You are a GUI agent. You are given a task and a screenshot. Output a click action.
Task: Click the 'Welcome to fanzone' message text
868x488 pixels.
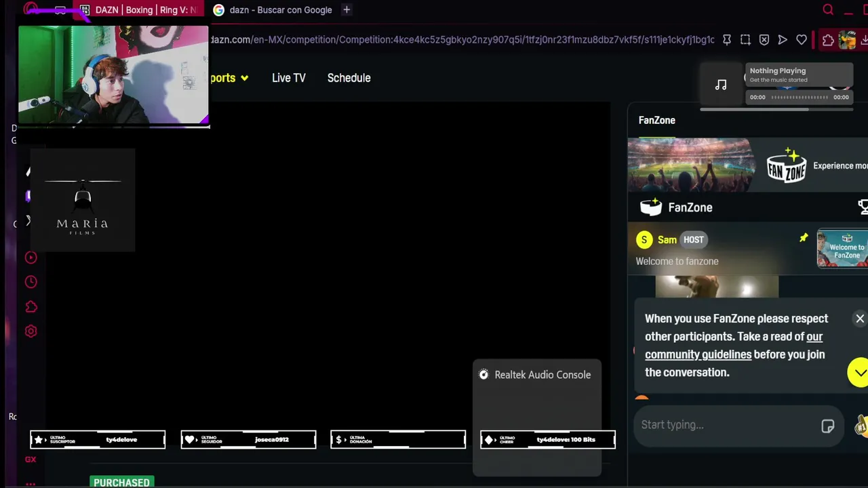click(x=677, y=262)
